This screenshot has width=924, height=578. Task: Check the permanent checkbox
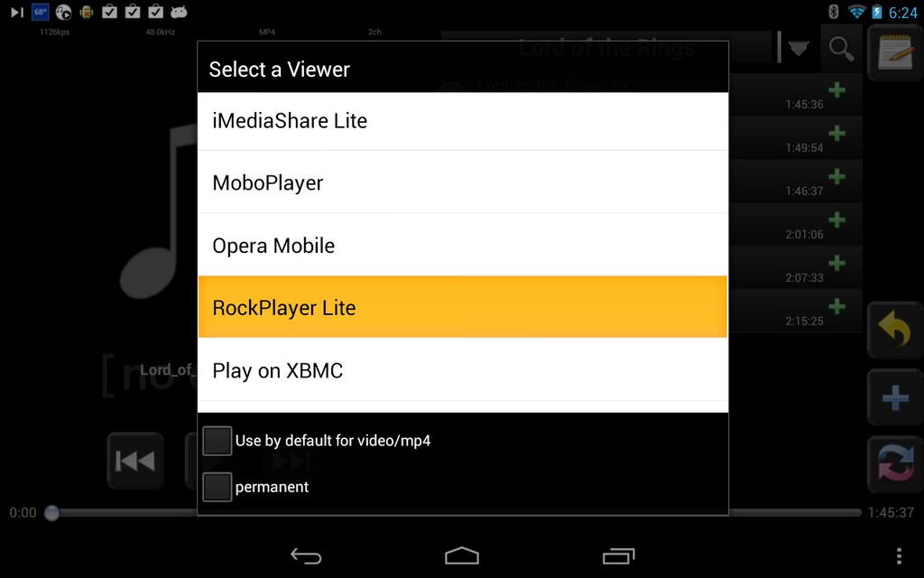point(217,487)
